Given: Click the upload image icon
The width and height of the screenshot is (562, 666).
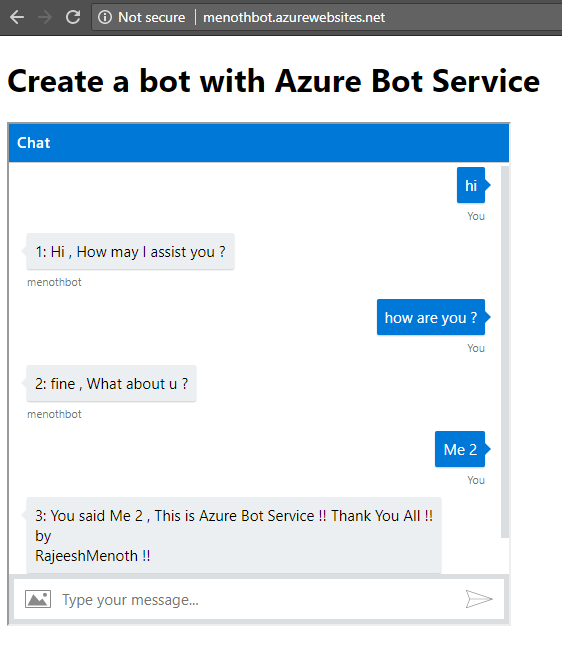Looking at the screenshot, I should (38, 599).
